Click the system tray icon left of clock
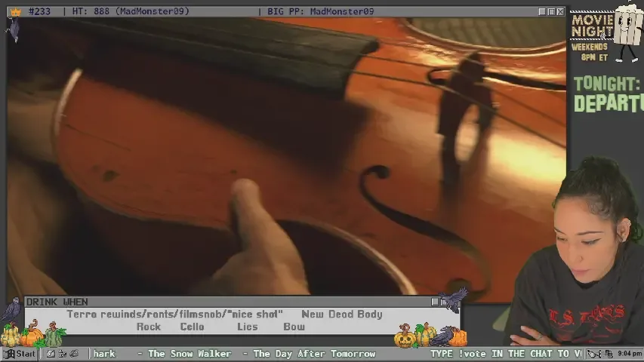The image size is (644, 362). (609, 354)
